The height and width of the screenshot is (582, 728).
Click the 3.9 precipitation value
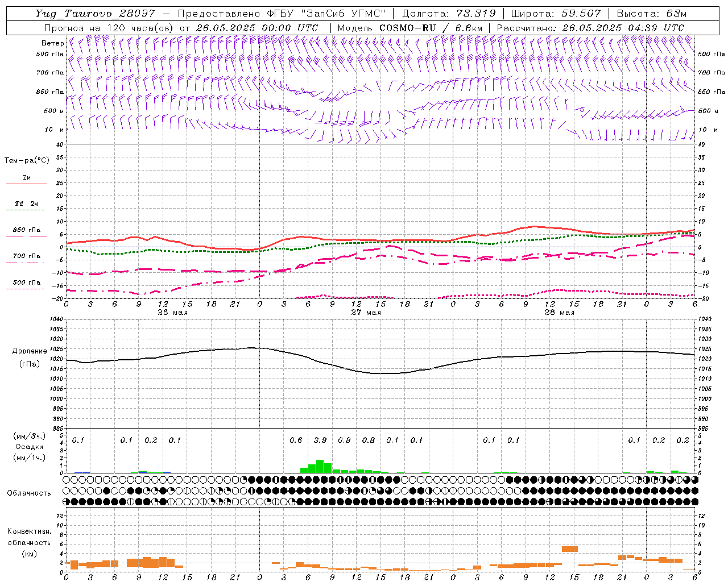point(320,440)
